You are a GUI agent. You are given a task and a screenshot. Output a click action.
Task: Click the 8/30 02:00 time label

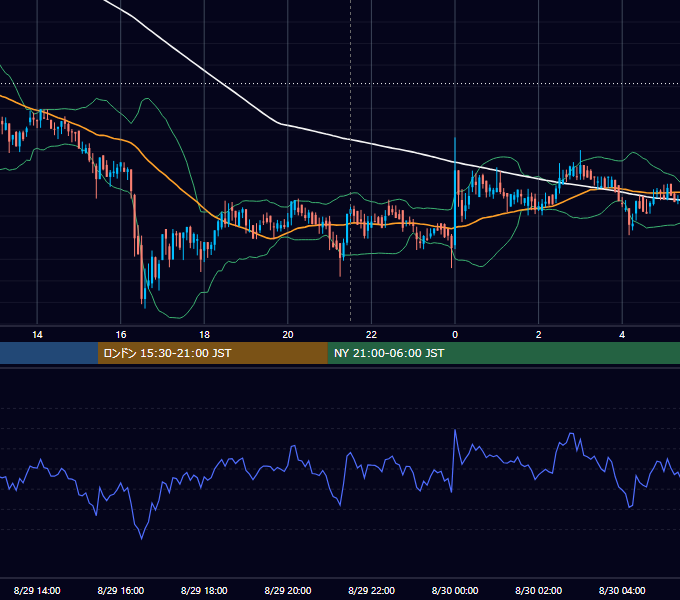(539, 590)
